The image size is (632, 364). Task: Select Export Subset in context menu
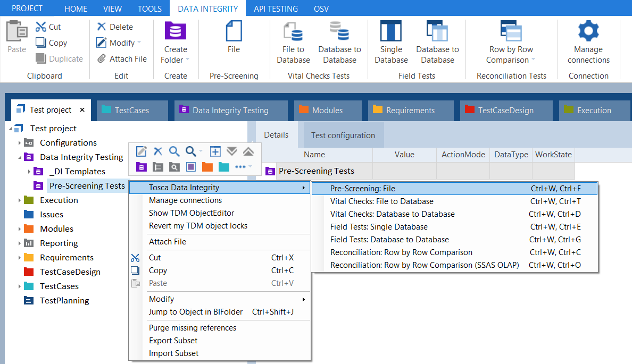173,341
